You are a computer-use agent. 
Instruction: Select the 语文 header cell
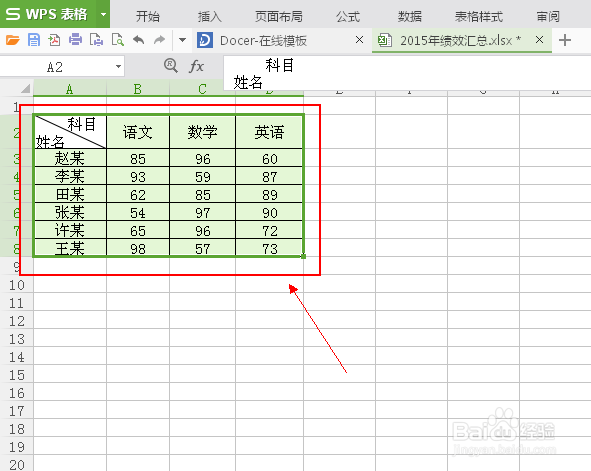click(x=138, y=132)
